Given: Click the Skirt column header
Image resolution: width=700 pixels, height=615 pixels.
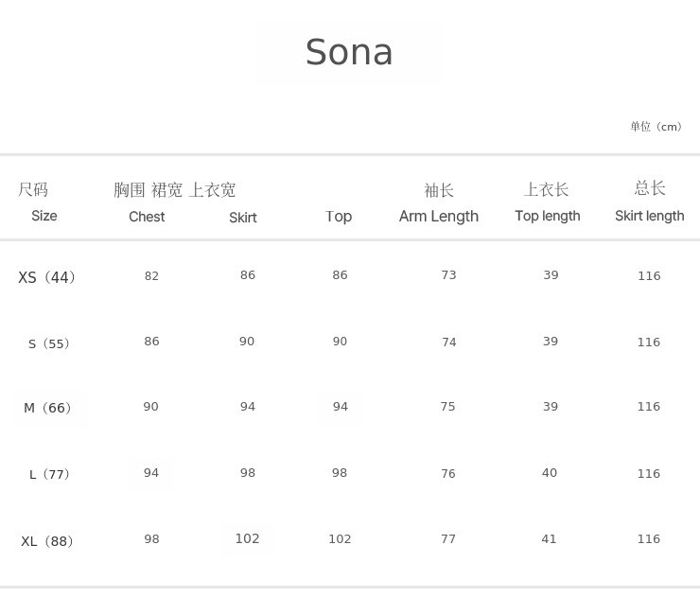Looking at the screenshot, I should 243,218.
